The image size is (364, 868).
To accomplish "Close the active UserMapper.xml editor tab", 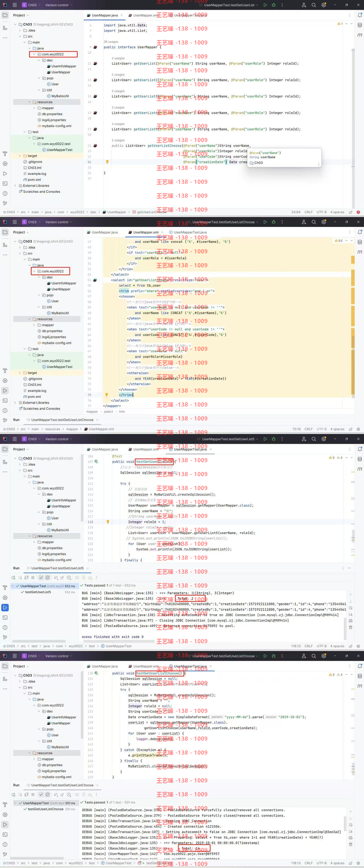I will click(x=162, y=232).
